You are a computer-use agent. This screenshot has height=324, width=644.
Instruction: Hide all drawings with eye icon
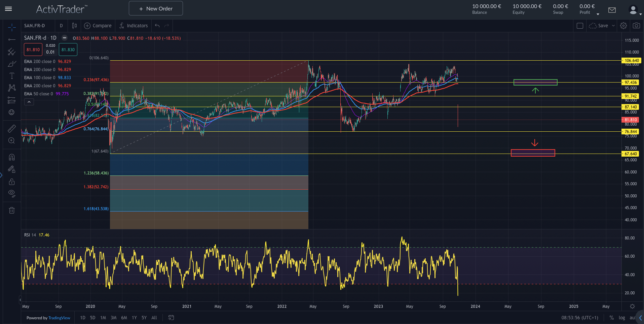[12, 193]
